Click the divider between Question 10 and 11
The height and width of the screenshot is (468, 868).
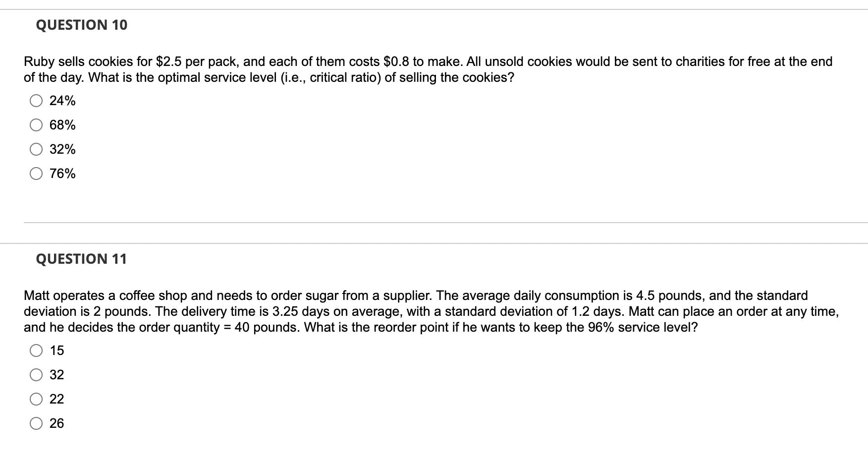click(434, 223)
